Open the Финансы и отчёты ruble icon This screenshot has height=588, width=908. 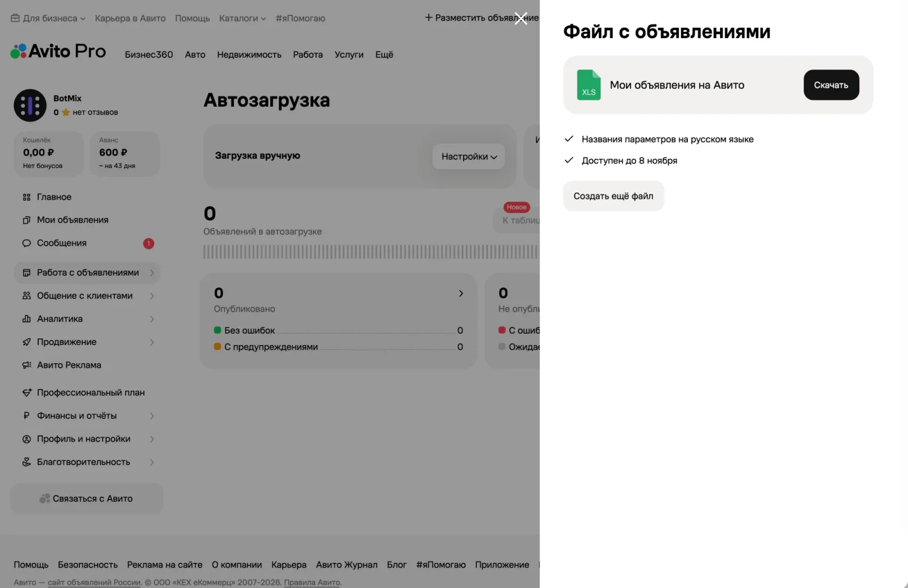[27, 416]
